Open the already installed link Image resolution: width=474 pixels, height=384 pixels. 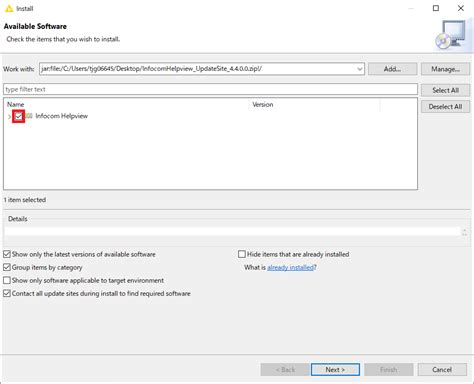(x=290, y=267)
